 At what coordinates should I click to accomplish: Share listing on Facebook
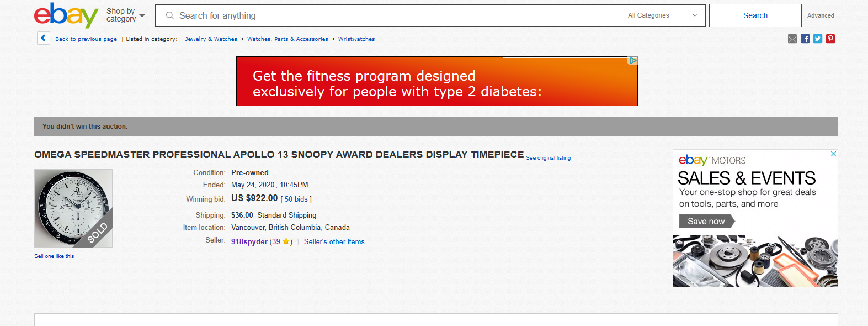click(805, 39)
